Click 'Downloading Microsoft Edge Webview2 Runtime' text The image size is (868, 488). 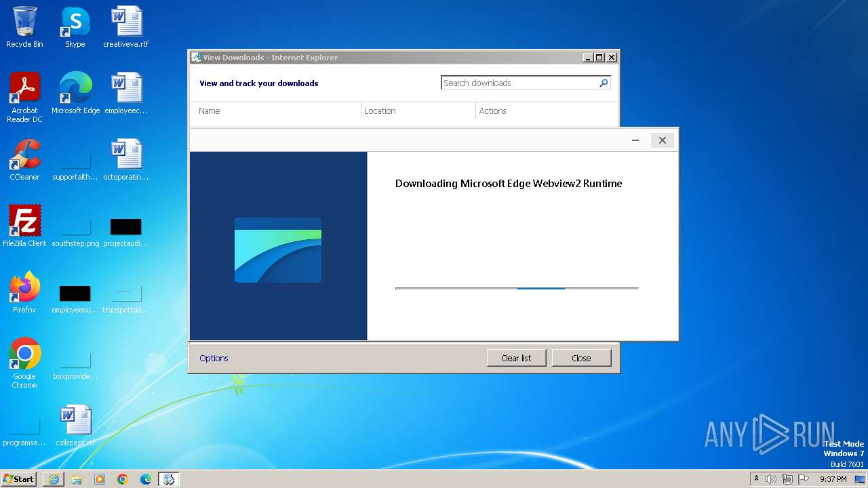click(x=509, y=184)
